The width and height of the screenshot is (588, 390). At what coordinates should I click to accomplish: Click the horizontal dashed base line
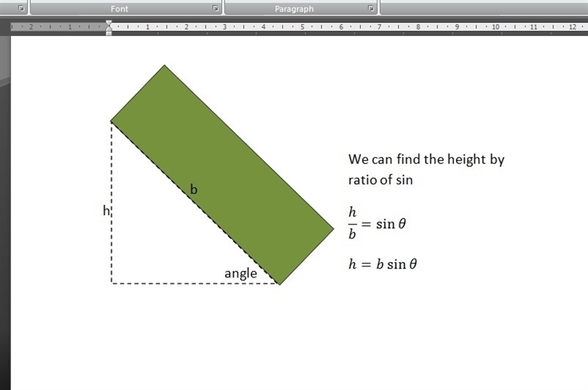[x=195, y=283]
